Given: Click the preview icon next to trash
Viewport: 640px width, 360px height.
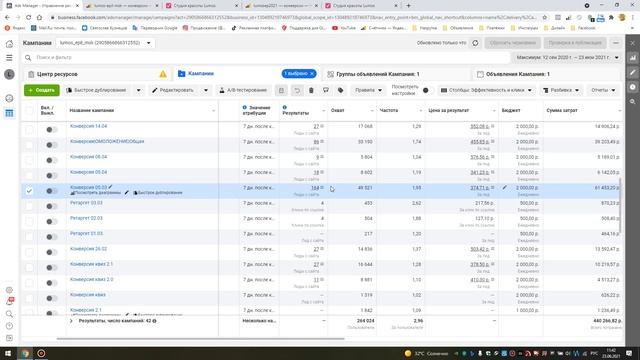Looking at the screenshot, I should 326,90.
